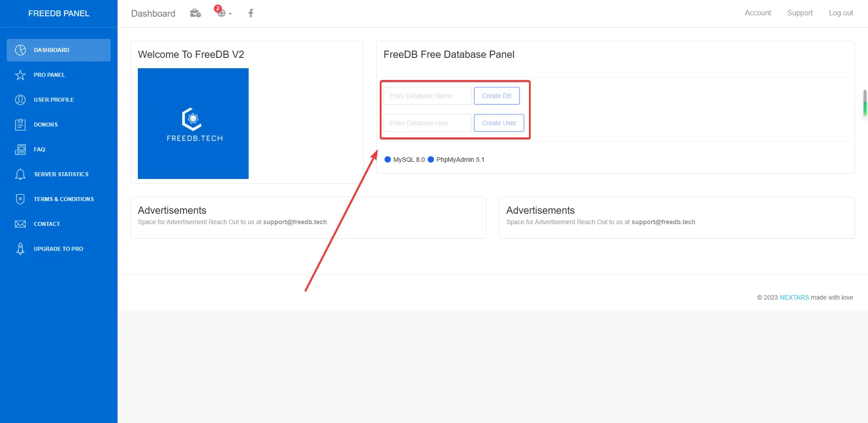Open the FAQ sidebar link
This screenshot has height=423, width=868.
(59, 149)
